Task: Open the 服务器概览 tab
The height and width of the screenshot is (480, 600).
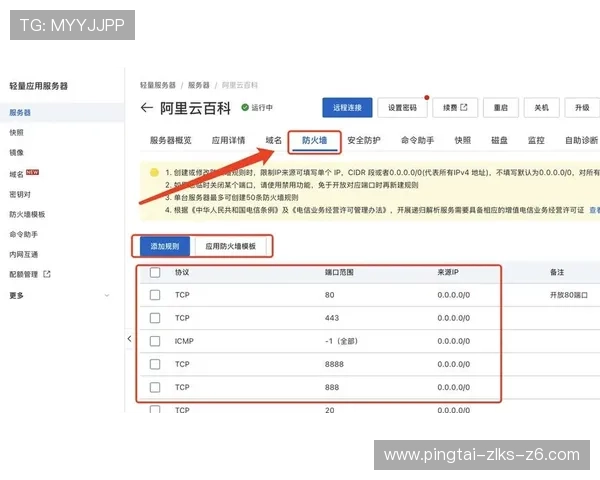Action: (171, 140)
